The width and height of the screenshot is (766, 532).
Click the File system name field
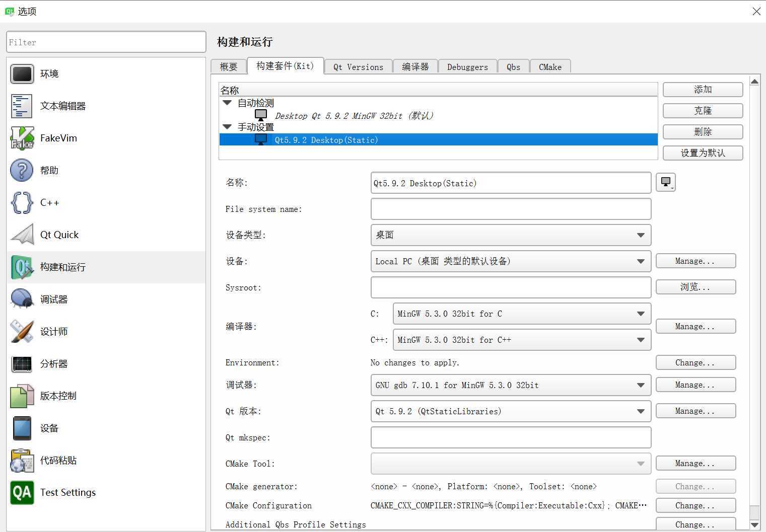coord(511,209)
